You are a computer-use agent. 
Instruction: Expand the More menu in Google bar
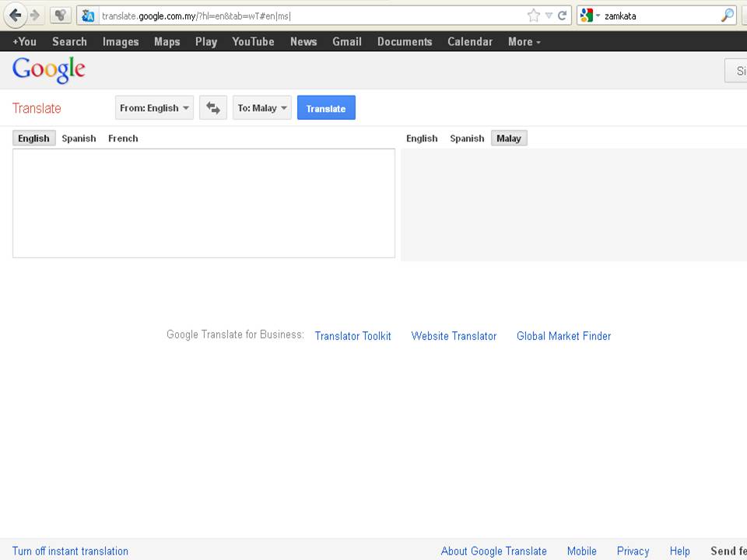pos(524,42)
